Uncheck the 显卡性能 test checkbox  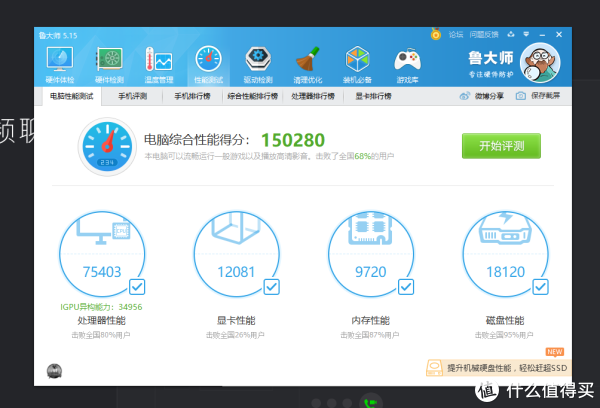[x=272, y=287]
